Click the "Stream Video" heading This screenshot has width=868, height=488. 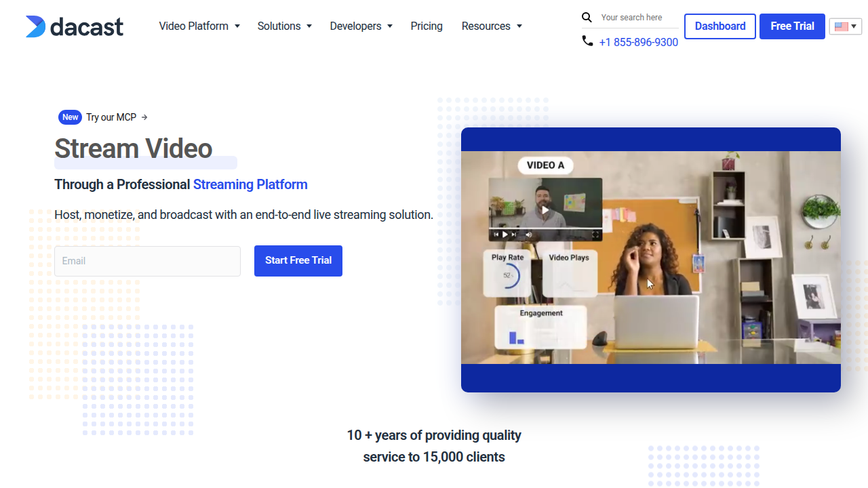(134, 148)
